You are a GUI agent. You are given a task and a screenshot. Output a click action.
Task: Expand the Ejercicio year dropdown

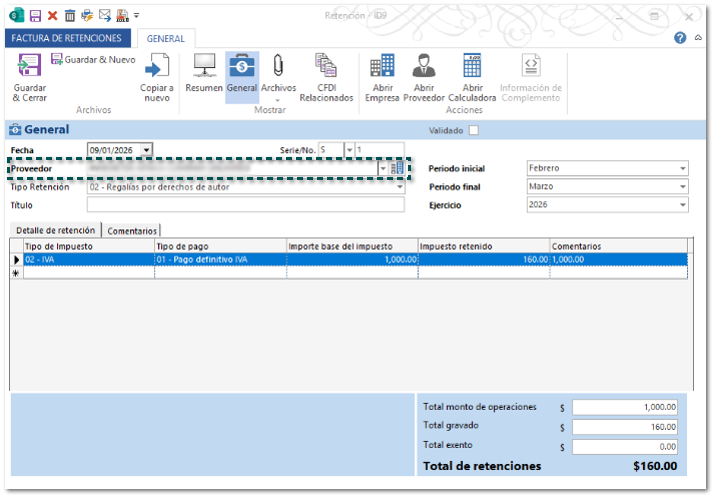tap(682, 205)
